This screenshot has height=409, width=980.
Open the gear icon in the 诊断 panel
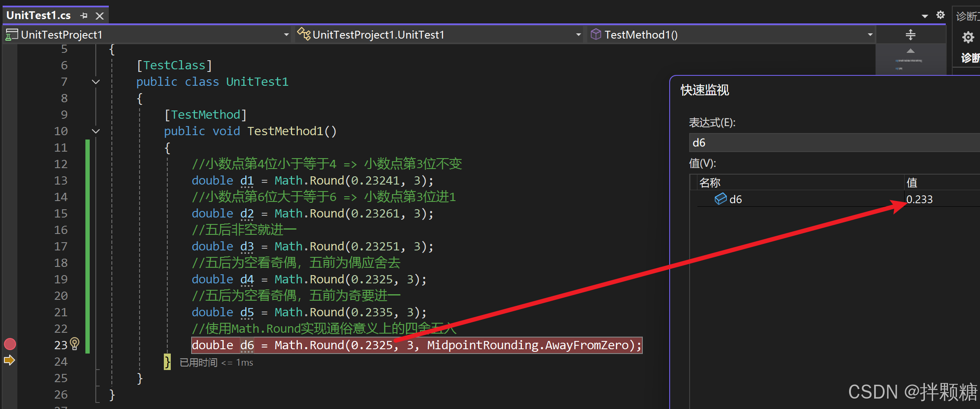click(x=969, y=37)
